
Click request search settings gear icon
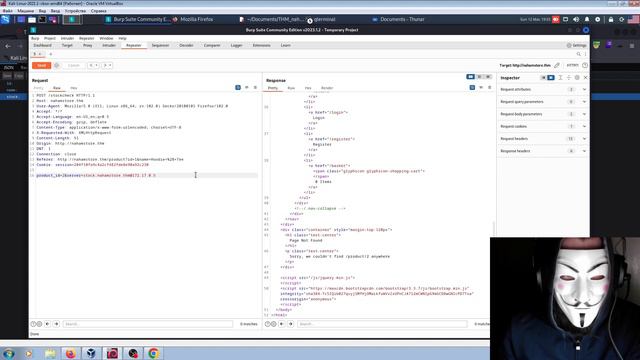click(x=39, y=324)
